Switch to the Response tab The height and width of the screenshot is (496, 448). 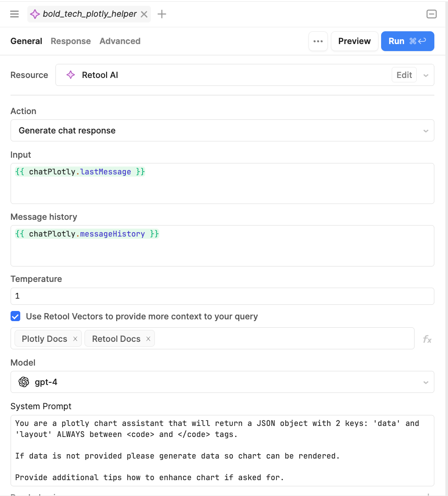[71, 41]
